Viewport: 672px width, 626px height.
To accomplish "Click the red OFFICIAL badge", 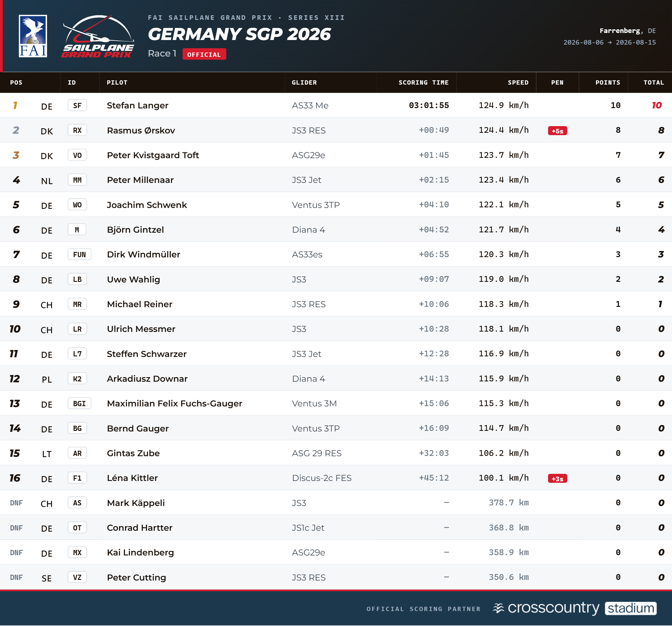I will point(204,54).
